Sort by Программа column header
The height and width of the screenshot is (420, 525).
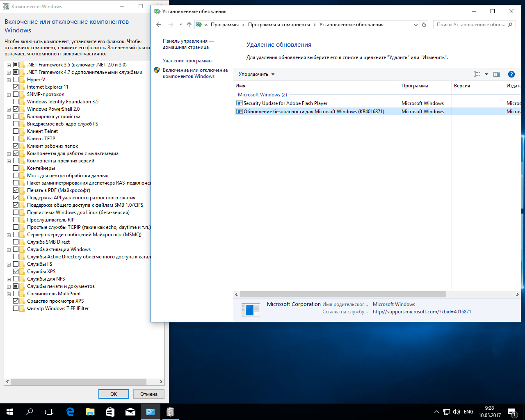(425, 86)
